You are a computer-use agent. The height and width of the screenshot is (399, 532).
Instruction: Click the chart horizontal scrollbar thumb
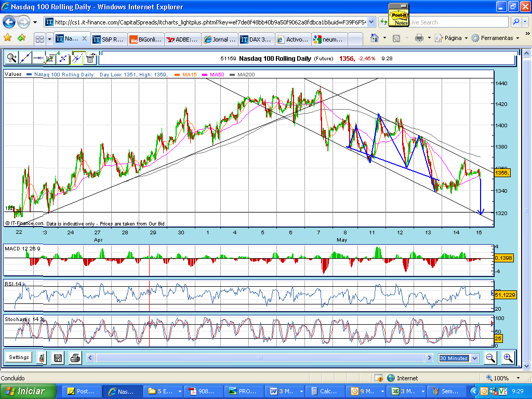(x=260, y=357)
